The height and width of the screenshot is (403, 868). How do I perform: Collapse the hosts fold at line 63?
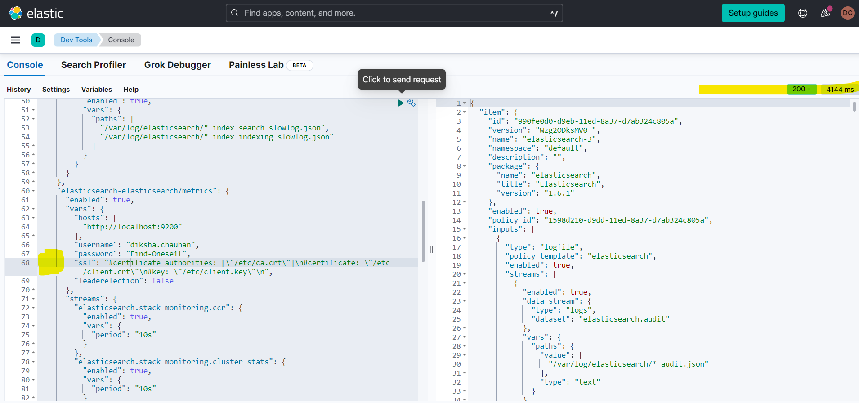[x=33, y=218]
